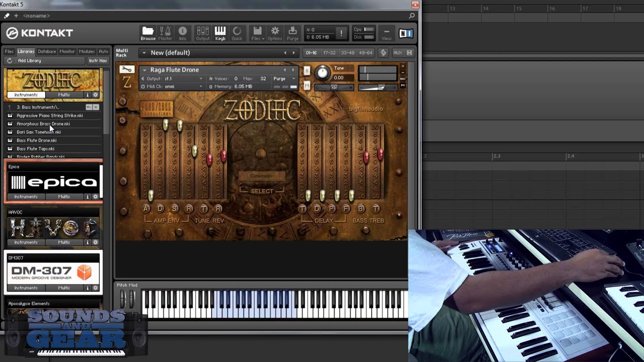Open DM-307 library info icon
Viewport: 644px width, 362px height.
[x=87, y=288]
